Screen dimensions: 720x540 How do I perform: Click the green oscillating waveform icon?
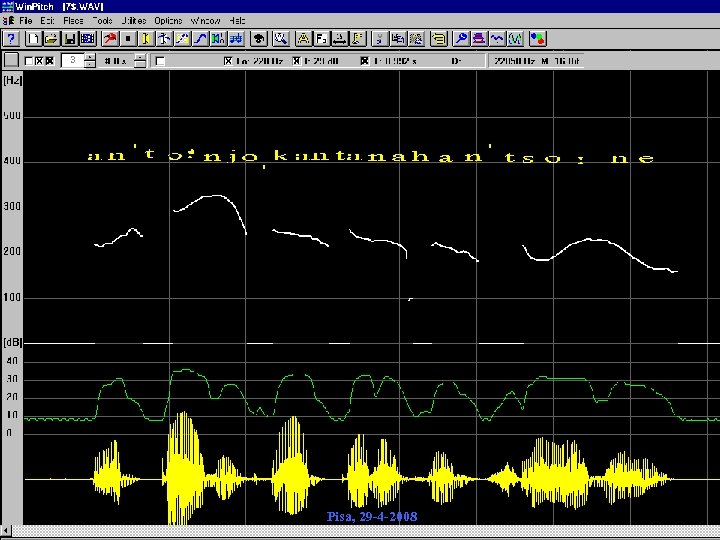[515, 39]
